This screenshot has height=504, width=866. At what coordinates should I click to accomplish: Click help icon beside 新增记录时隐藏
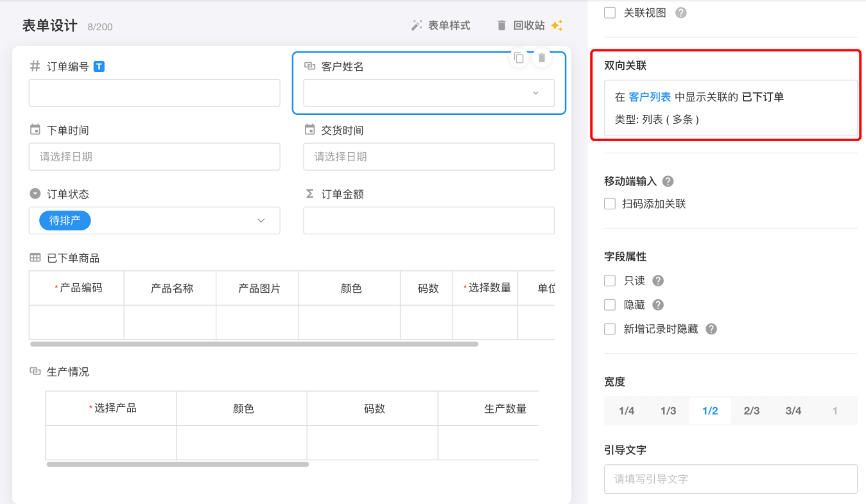coord(711,329)
